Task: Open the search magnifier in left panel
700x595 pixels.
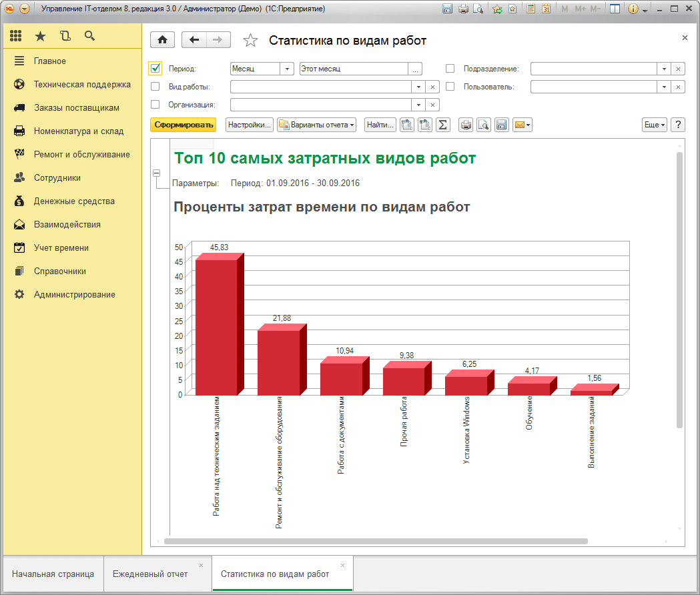Action: [89, 36]
